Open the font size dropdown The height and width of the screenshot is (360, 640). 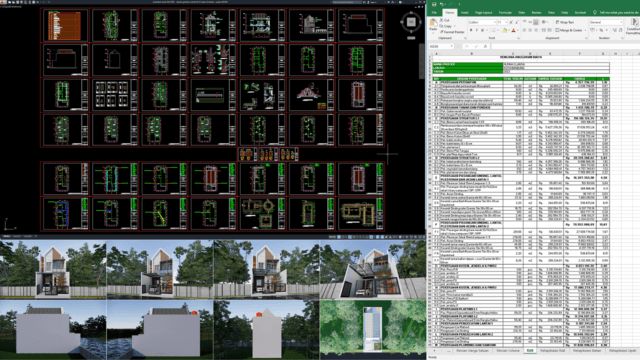coord(506,22)
